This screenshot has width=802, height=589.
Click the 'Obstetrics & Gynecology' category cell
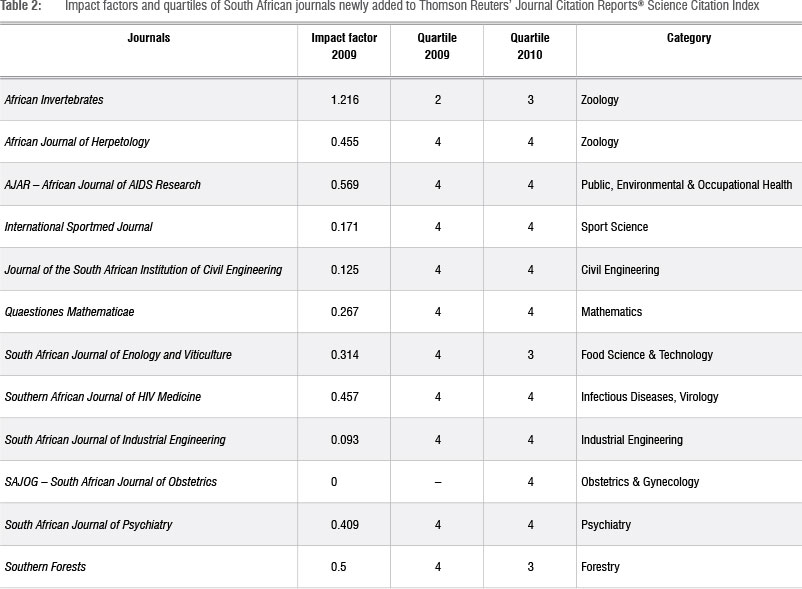(x=640, y=482)
